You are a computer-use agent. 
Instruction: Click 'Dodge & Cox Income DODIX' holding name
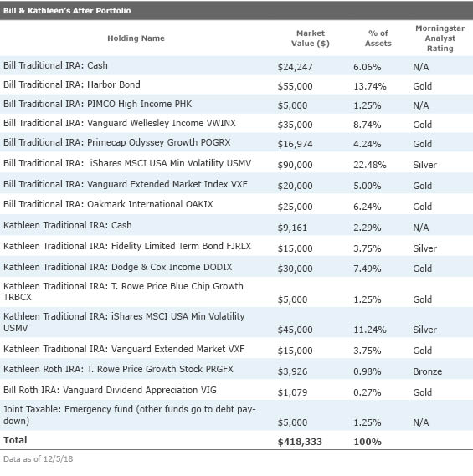[x=172, y=267]
